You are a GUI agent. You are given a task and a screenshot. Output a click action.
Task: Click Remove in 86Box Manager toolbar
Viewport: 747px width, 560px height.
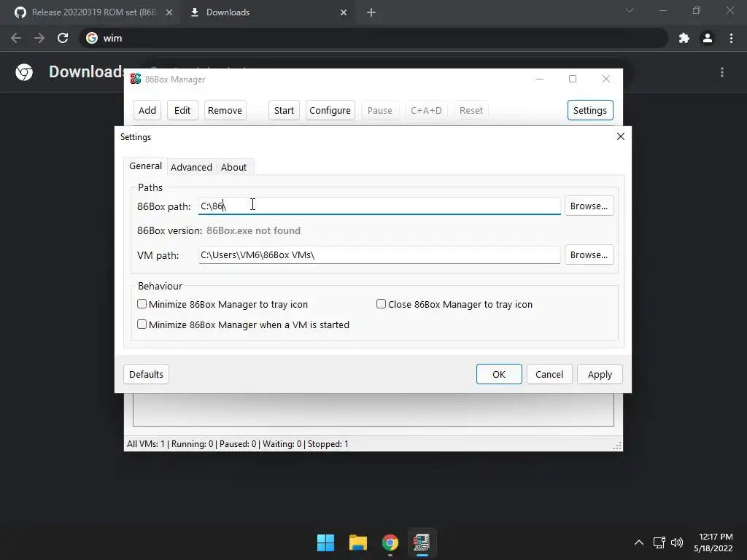pos(225,111)
